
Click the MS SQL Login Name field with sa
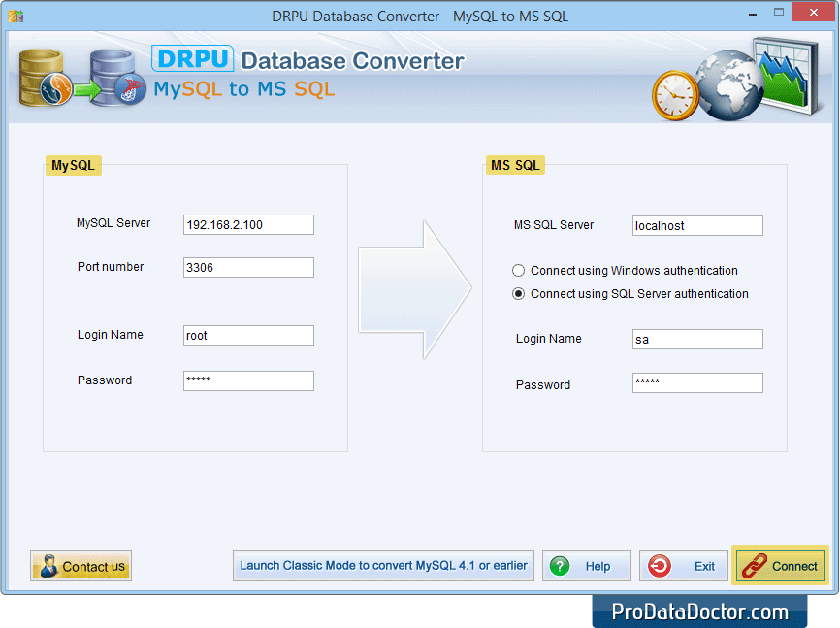point(697,339)
